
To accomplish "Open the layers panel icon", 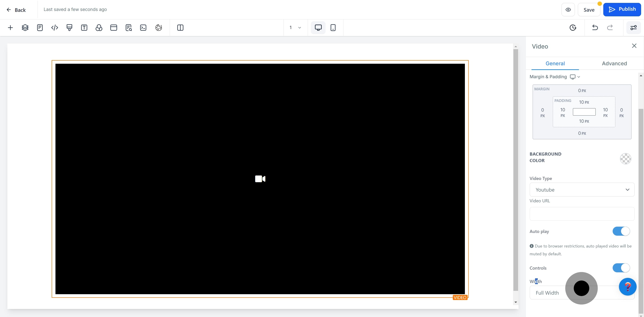I will tap(25, 27).
